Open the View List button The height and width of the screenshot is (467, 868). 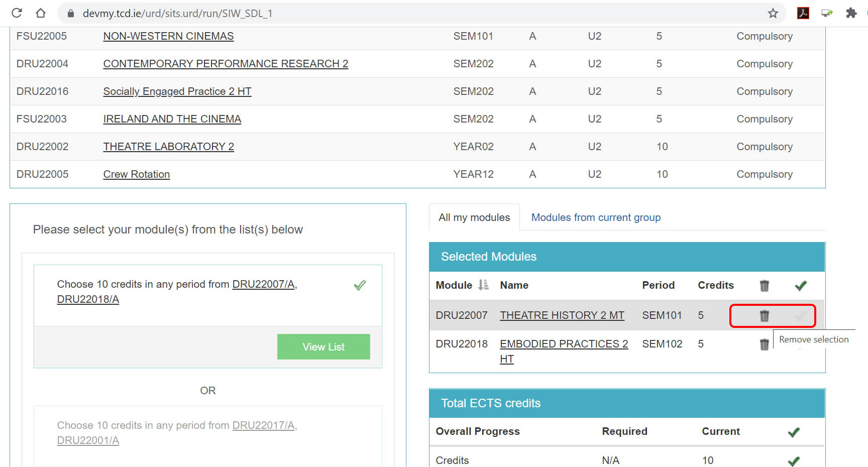tap(323, 347)
